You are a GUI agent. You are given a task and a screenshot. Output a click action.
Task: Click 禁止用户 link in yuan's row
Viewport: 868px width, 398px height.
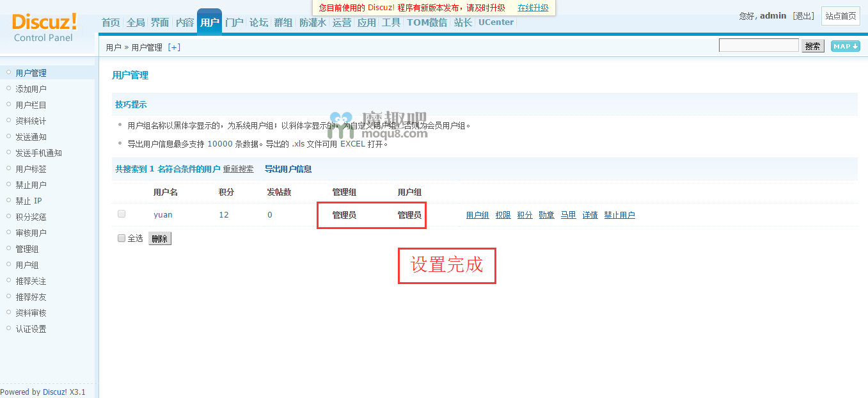tap(619, 215)
